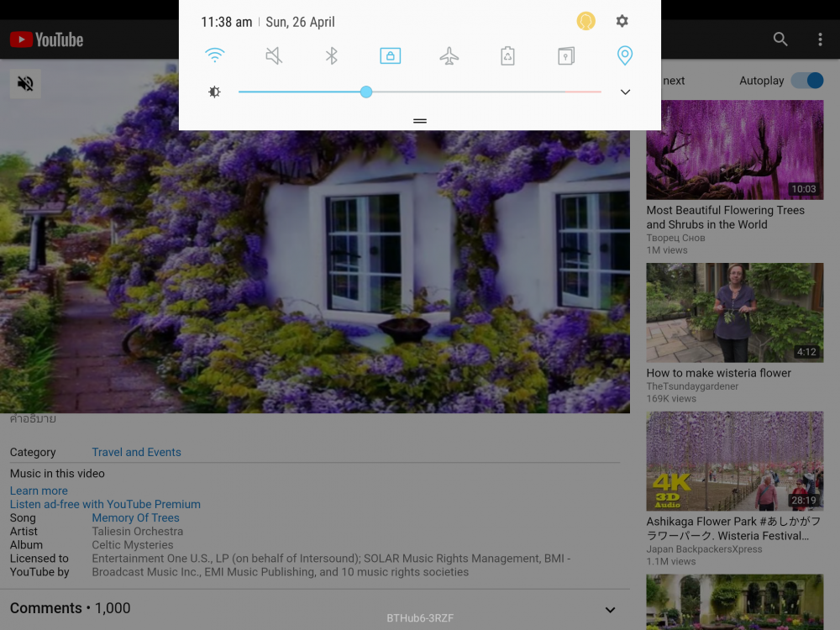The width and height of the screenshot is (840, 630).
Task: Open the partially visible garden video thumbnail
Action: (734, 602)
